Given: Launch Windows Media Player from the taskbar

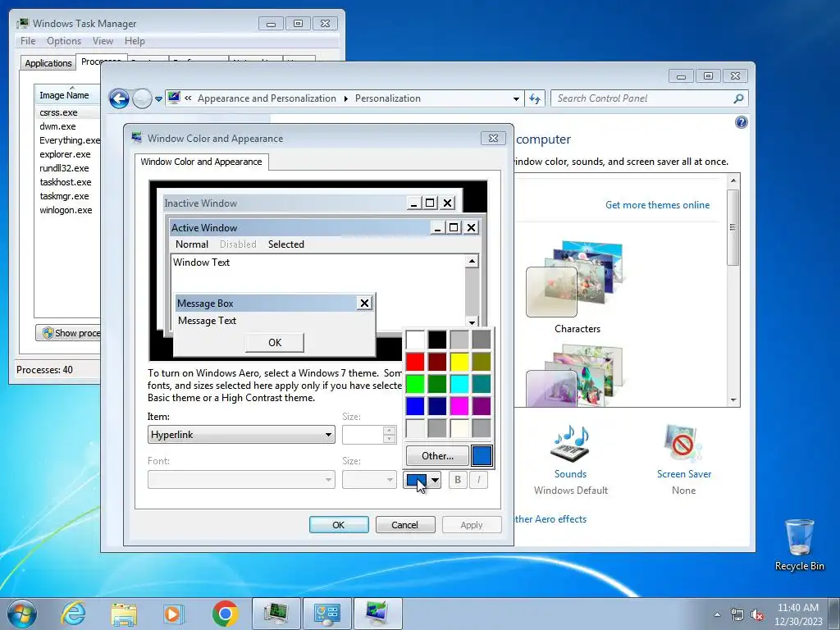Looking at the screenshot, I should [x=173, y=614].
